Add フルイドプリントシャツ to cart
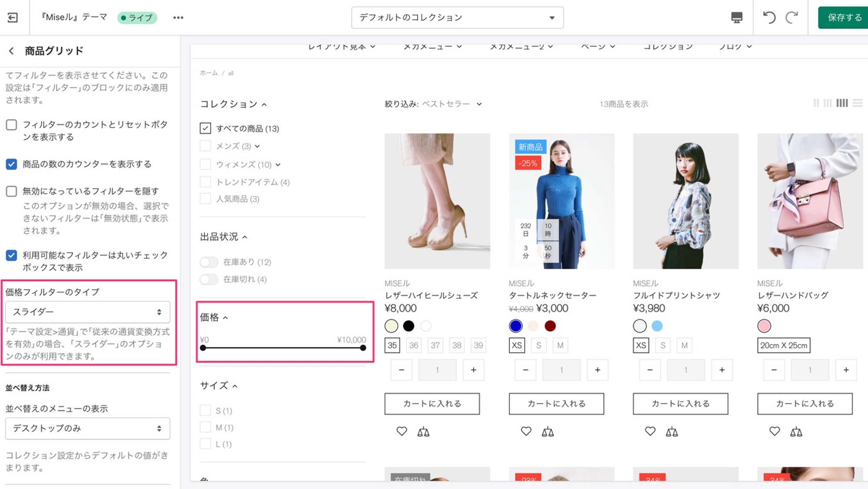868x489 pixels. tap(681, 404)
